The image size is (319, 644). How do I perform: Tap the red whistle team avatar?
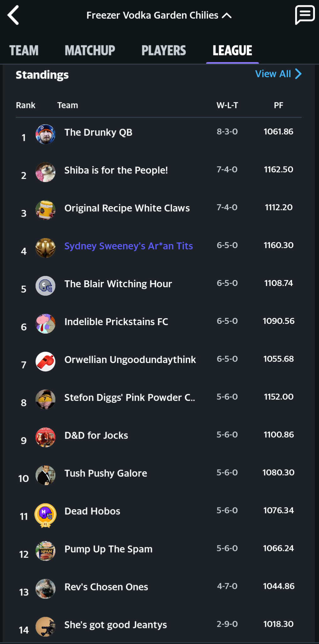click(45, 362)
